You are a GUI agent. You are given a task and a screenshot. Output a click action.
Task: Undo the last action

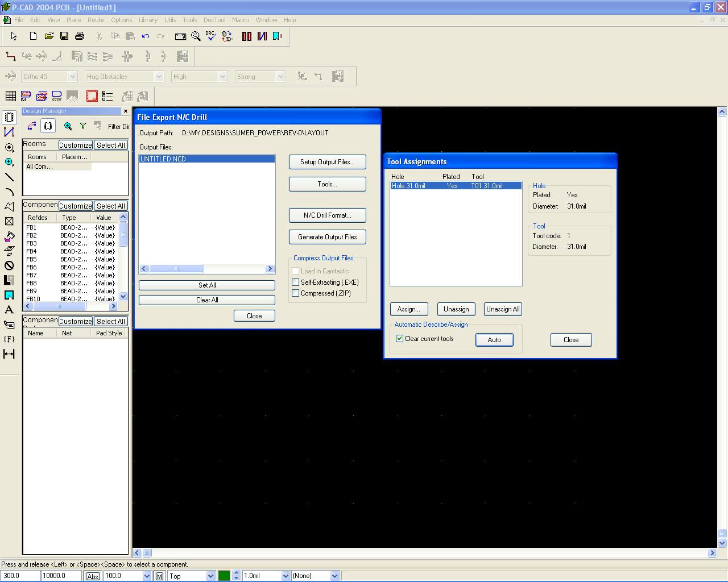146,36
